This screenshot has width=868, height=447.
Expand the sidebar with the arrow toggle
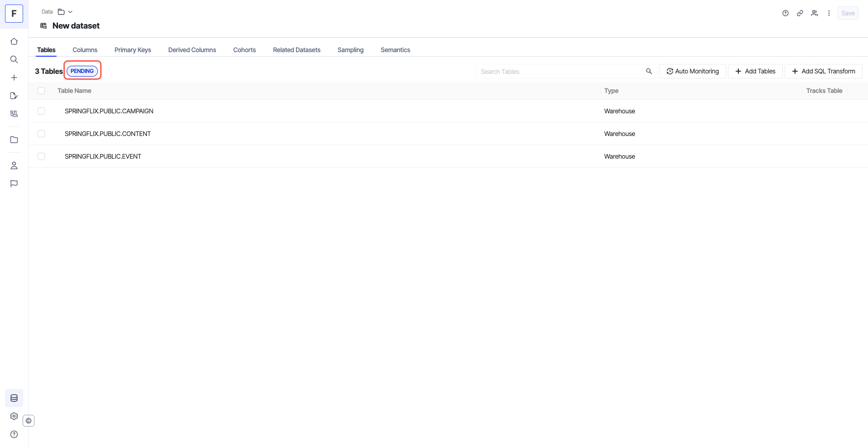coord(29,421)
